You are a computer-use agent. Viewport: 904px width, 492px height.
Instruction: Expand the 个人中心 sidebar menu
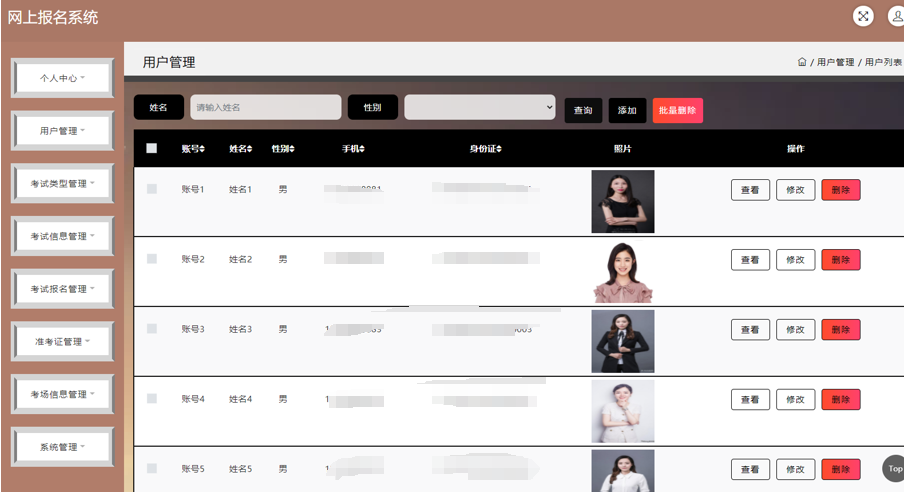pyautogui.click(x=62, y=78)
